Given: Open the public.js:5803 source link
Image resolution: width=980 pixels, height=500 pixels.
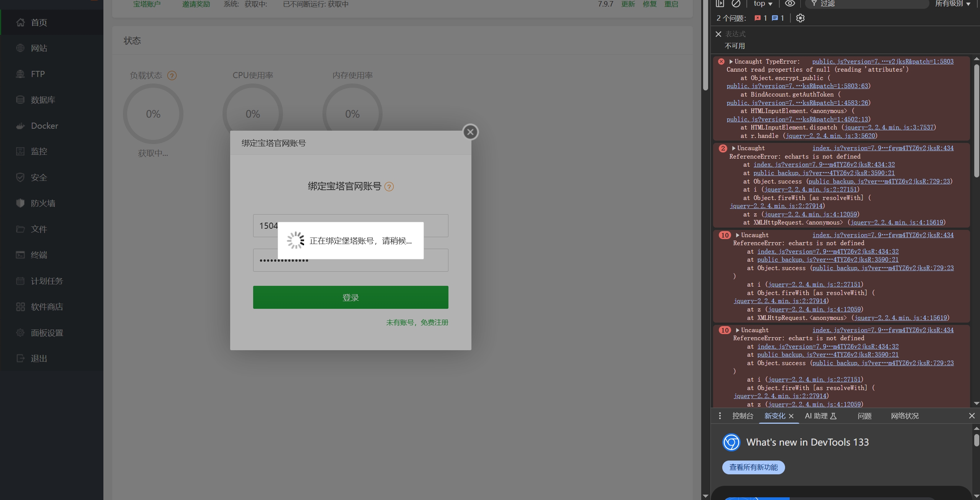Looking at the screenshot, I should coord(883,61).
